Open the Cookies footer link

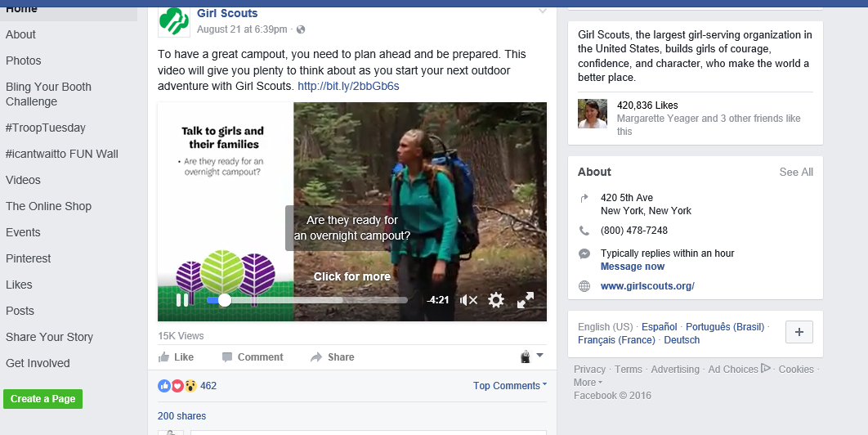pyautogui.click(x=796, y=369)
